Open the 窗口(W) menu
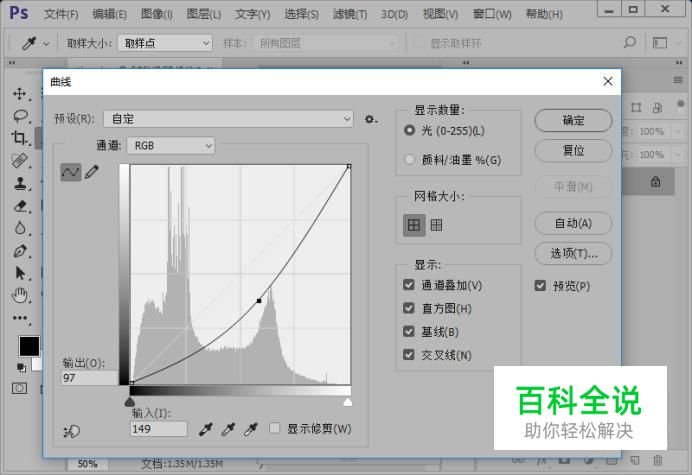Viewport: 692px width, 475px height. pos(492,14)
